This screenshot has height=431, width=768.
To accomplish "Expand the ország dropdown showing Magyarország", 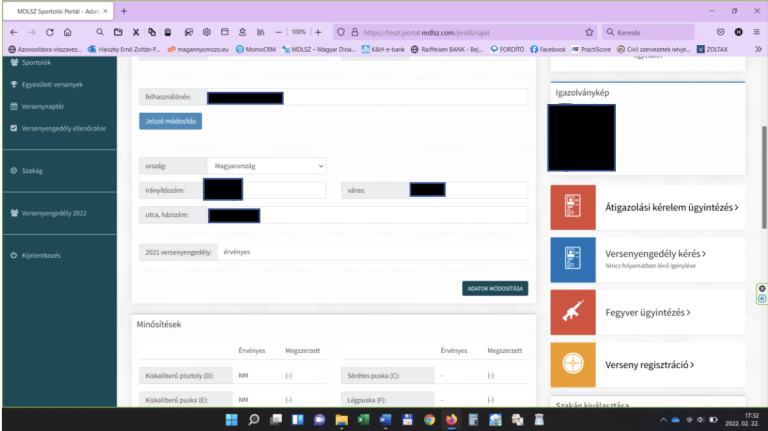I will pyautogui.click(x=266, y=165).
